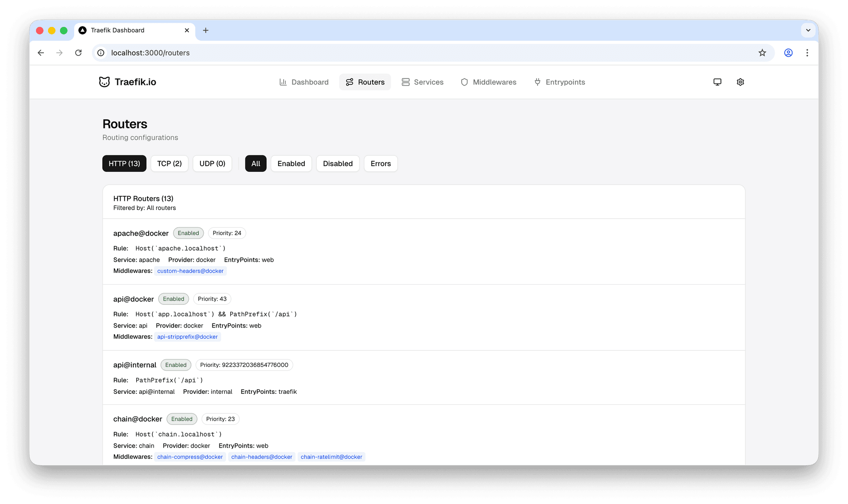Open the chain-ratelimit@docker middleware link
This screenshot has height=504, width=848.
point(331,457)
